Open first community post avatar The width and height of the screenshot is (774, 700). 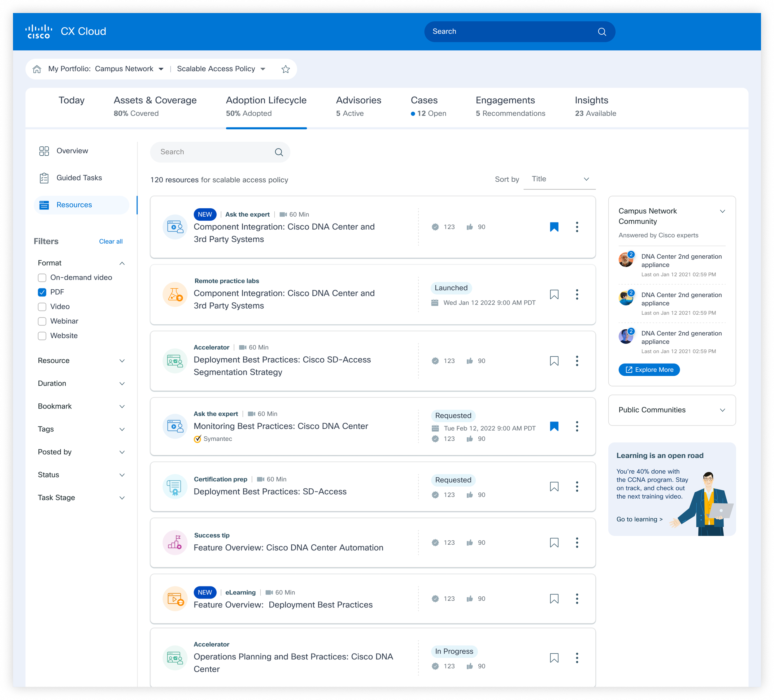click(x=626, y=260)
